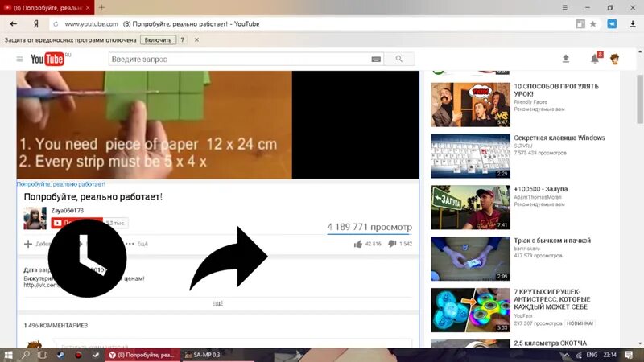Viewport: 644px width, 362px height.
Task: Open 2,5 километра СКОТЧА video title
Action: click(x=551, y=343)
